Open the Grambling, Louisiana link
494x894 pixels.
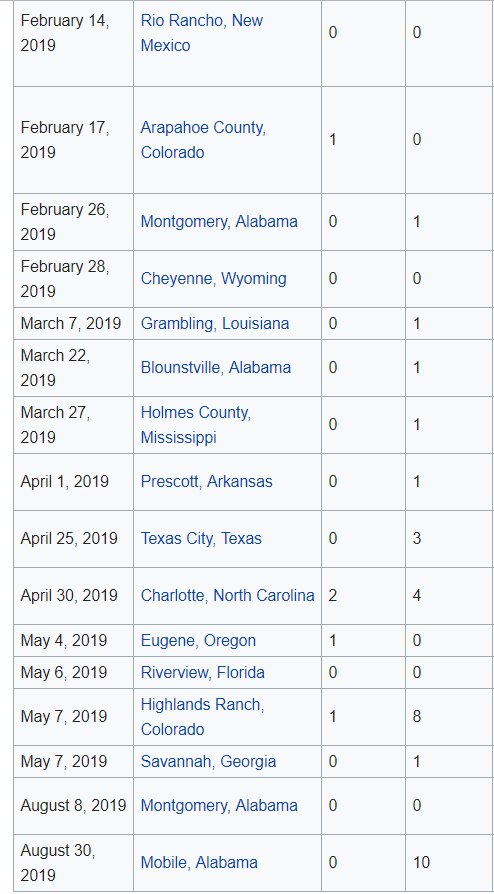(x=215, y=323)
